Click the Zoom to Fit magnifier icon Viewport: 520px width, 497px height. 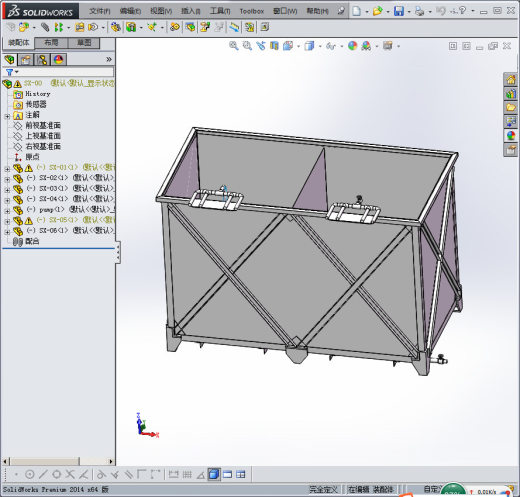[234, 46]
